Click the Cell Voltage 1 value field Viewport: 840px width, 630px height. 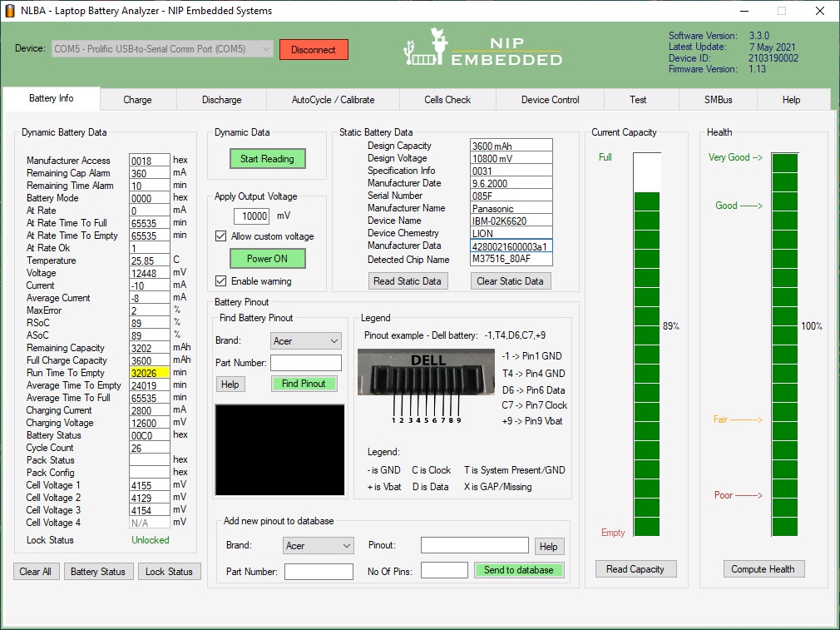click(150, 485)
